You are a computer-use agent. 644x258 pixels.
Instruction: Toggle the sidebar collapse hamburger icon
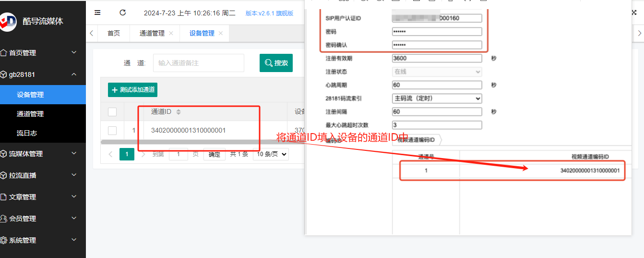coord(97,13)
